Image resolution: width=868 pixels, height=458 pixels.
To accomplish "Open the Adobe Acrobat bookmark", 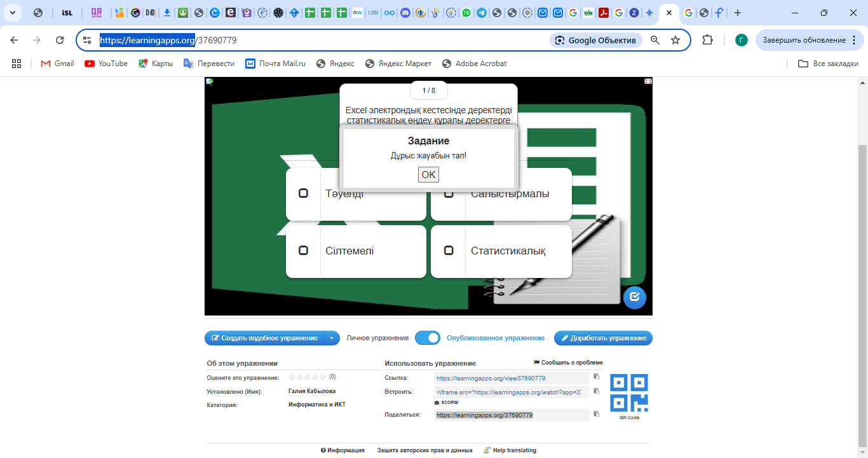I will point(474,64).
